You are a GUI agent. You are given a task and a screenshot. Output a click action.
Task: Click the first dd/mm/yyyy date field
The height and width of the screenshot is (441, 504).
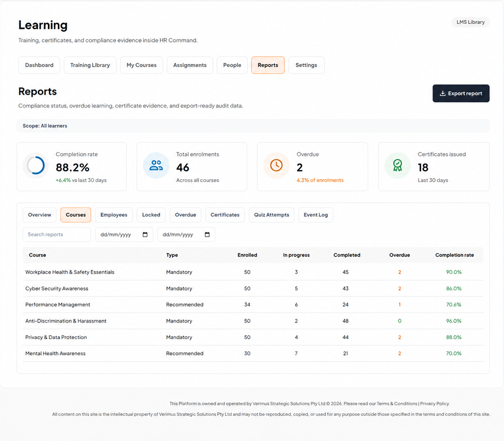tap(124, 234)
